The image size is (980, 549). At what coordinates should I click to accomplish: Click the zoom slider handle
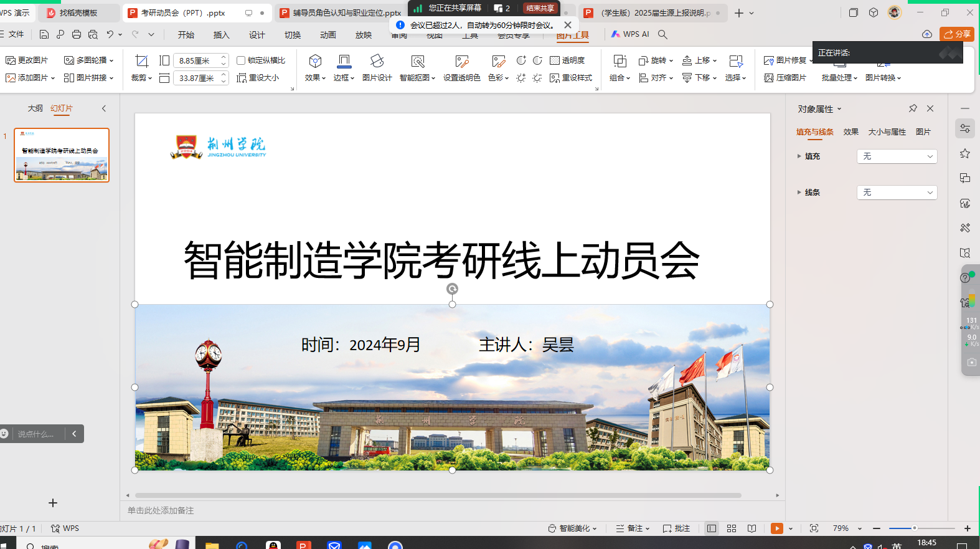tap(914, 528)
